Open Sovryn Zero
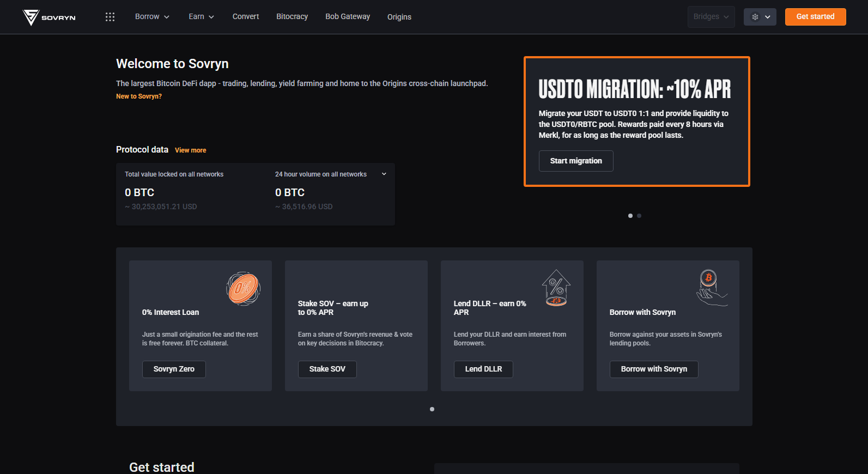 (174, 369)
